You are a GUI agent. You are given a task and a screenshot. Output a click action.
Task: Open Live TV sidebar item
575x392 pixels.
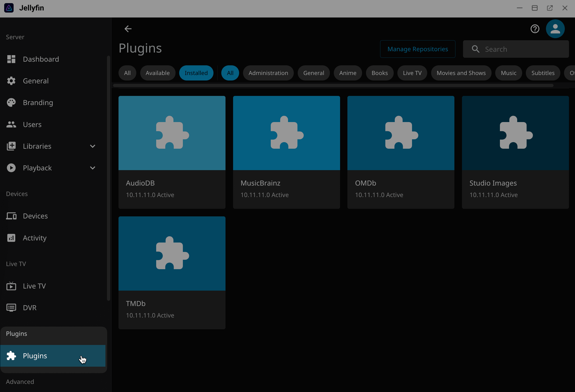(53, 286)
